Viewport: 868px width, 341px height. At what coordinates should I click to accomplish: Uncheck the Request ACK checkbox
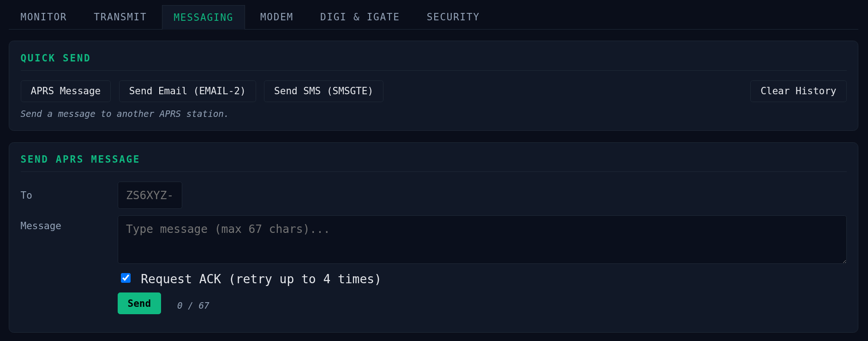click(126, 278)
